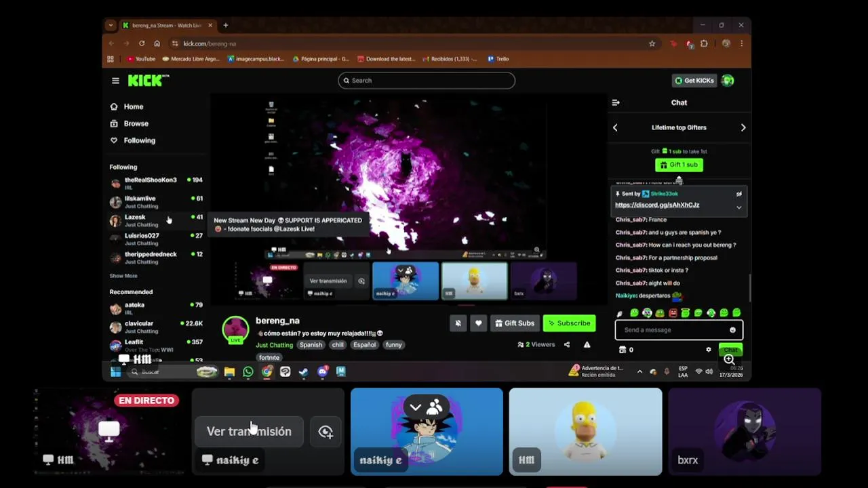
Task: Collapse the pinned message chevron
Action: click(739, 207)
